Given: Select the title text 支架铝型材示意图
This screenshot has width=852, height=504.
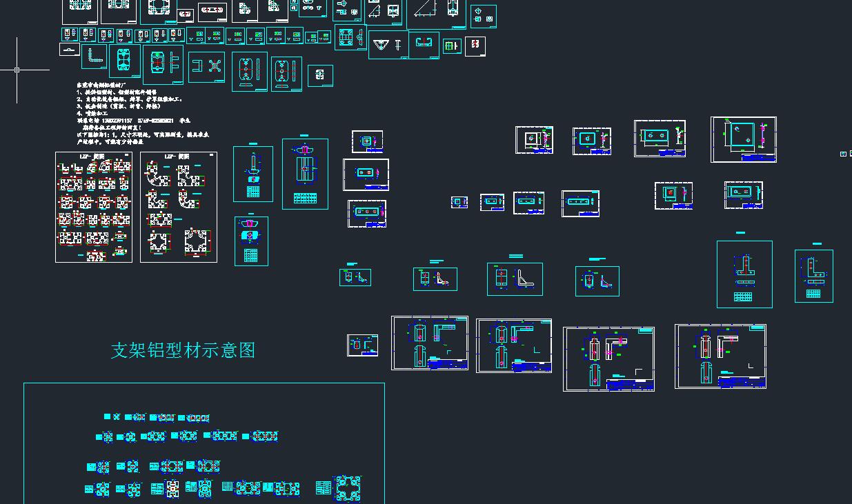Looking at the screenshot, I should (x=183, y=350).
